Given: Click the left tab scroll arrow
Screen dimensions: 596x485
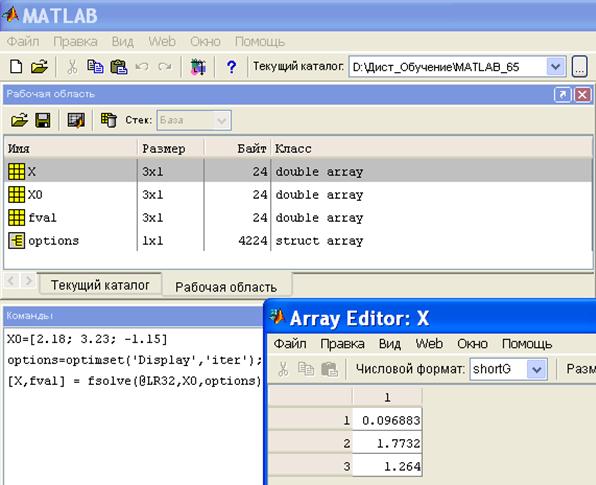Looking at the screenshot, I should (x=11, y=281).
